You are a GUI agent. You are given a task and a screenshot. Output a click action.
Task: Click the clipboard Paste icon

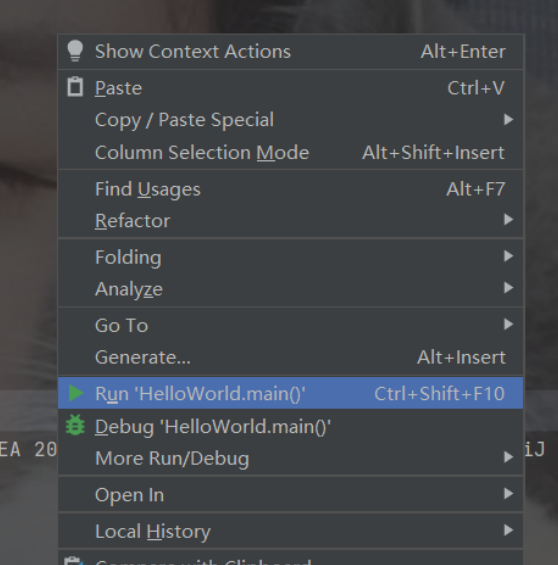coord(75,87)
